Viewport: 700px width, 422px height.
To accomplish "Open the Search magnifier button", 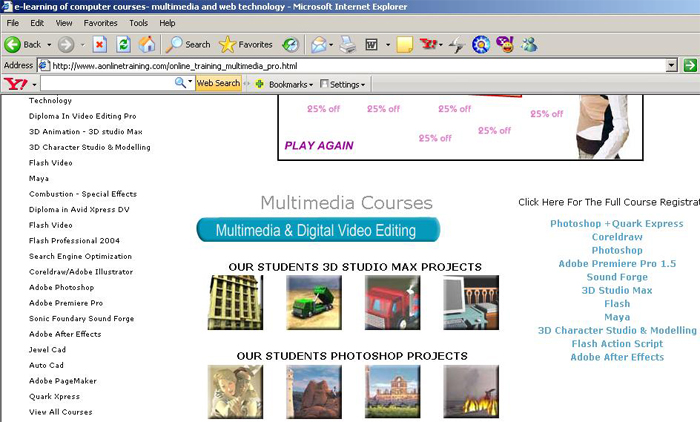I will pyautogui.click(x=188, y=45).
